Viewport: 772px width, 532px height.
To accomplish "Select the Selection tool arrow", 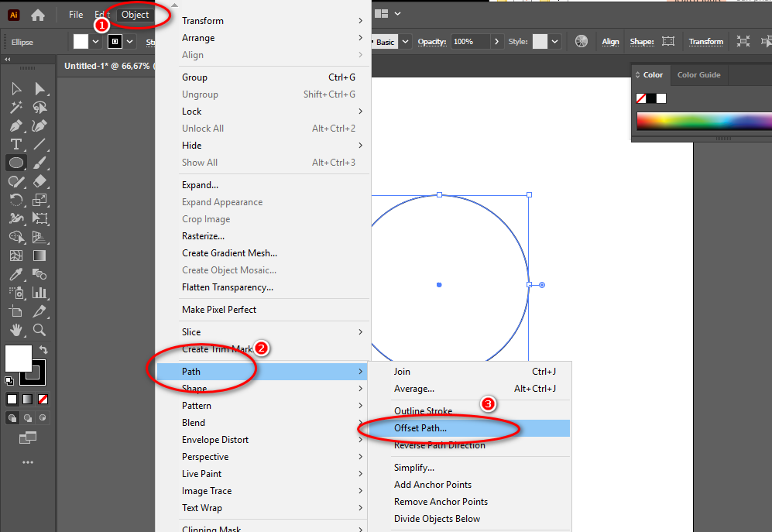I will coord(16,89).
